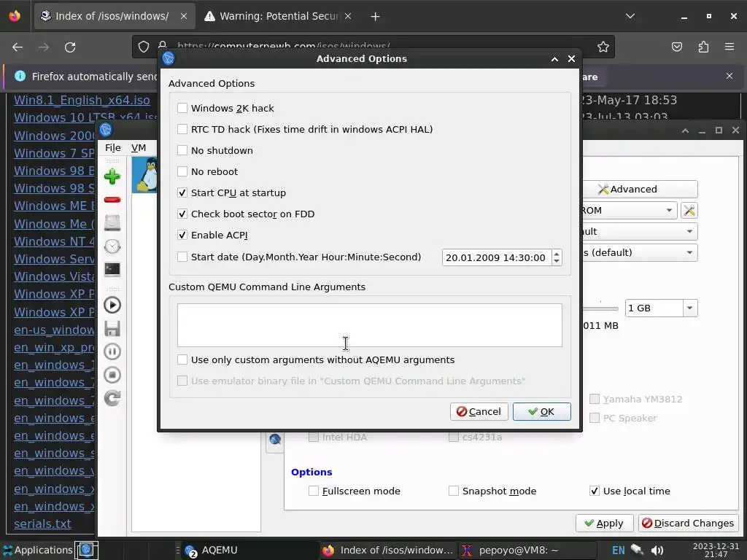Viewport: 747px width, 560px height.
Task: Open the Applications menu in the panel
Action: (37, 550)
